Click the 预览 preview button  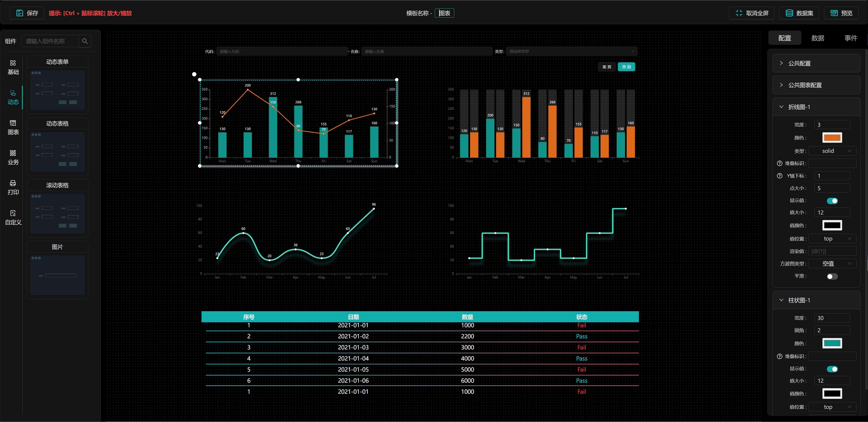coord(841,13)
